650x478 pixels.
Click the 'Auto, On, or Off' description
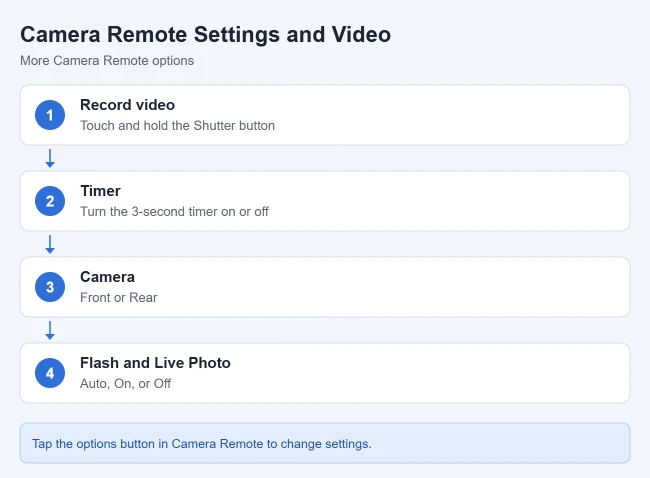click(125, 383)
